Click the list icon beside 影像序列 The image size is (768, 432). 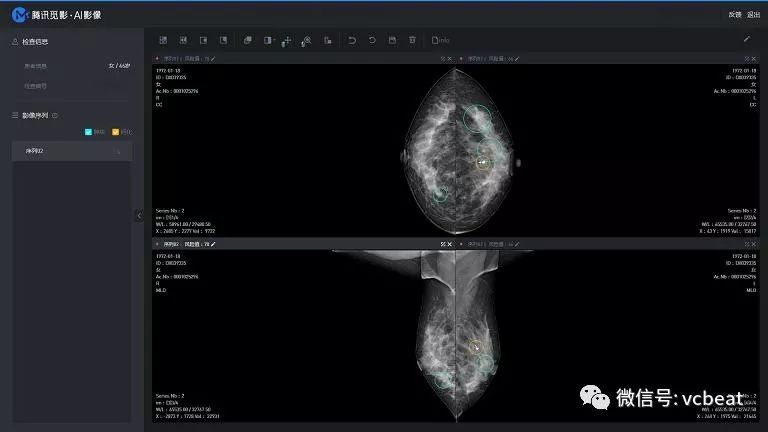click(15, 115)
